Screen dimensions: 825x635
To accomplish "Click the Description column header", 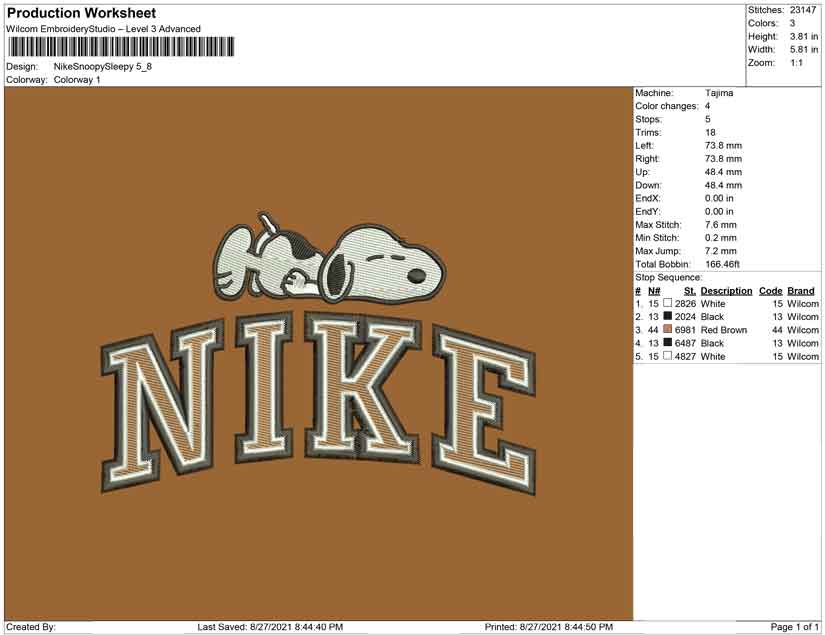I will point(727,291).
